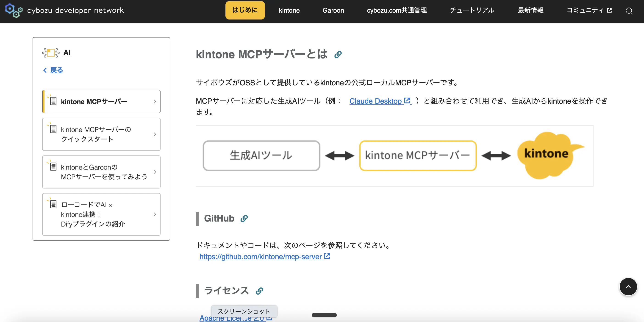This screenshot has width=644, height=322.
Task: Click the anchor link icon beside kintone MCPサーバーとは
Action: coord(338,55)
